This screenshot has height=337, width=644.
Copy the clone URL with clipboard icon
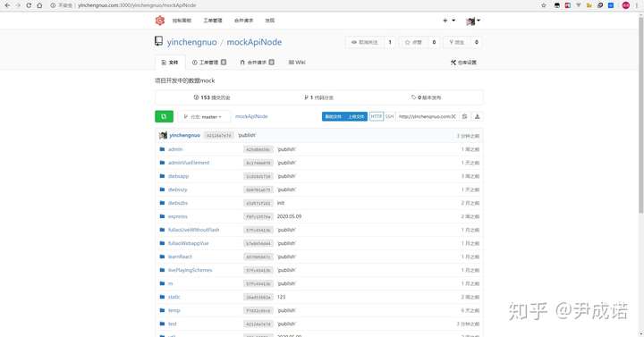pos(464,116)
